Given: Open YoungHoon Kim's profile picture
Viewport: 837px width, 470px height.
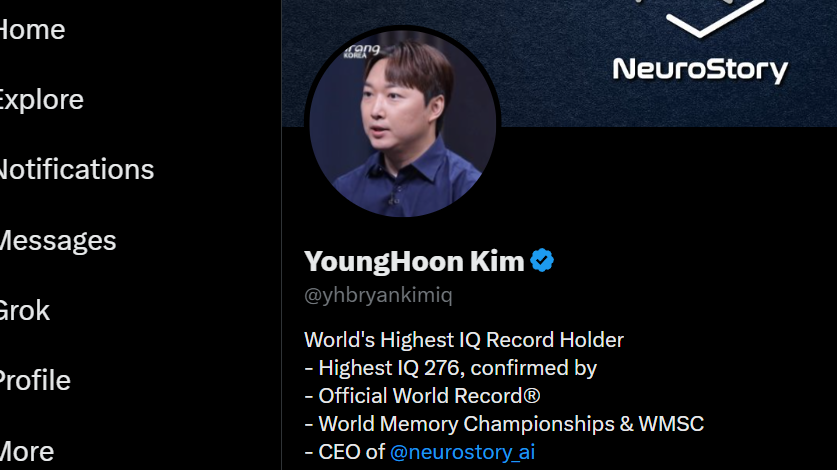Looking at the screenshot, I should coord(402,123).
